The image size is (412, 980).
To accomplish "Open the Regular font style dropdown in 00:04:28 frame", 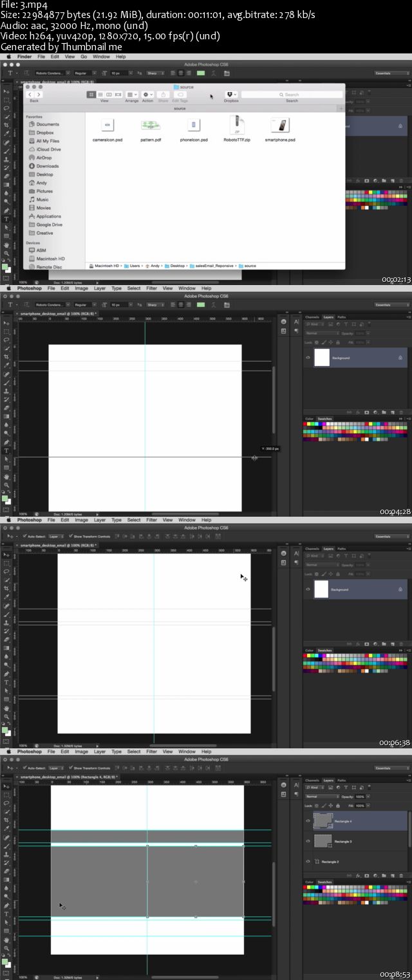I will (85, 304).
